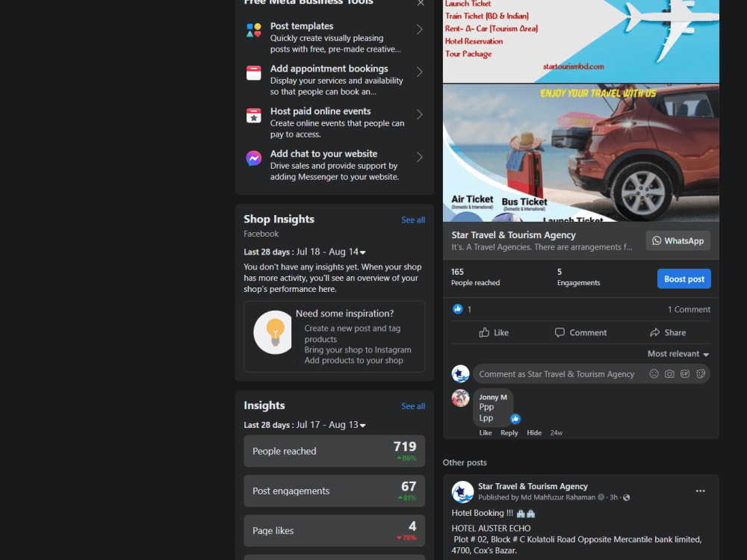Click the thumbs-up icon in Like button
Screen dimensions: 747x560
pyautogui.click(x=484, y=332)
